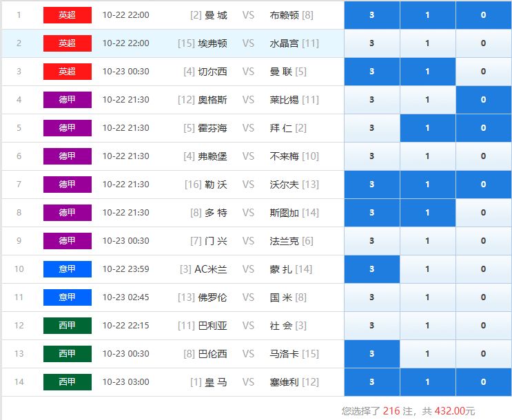
Task: Deselect result 0 for 皇马 vs 塞维利
Action: coord(484,382)
